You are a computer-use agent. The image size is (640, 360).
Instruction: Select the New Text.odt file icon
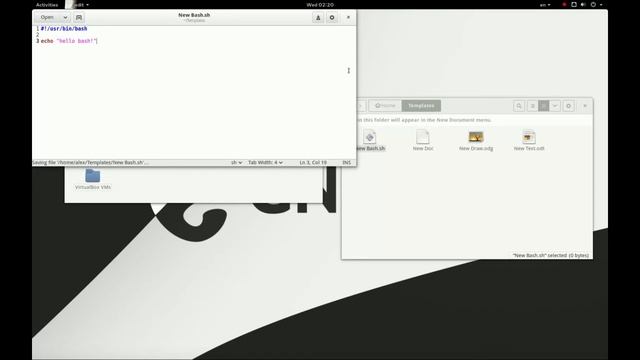pyautogui.click(x=529, y=137)
